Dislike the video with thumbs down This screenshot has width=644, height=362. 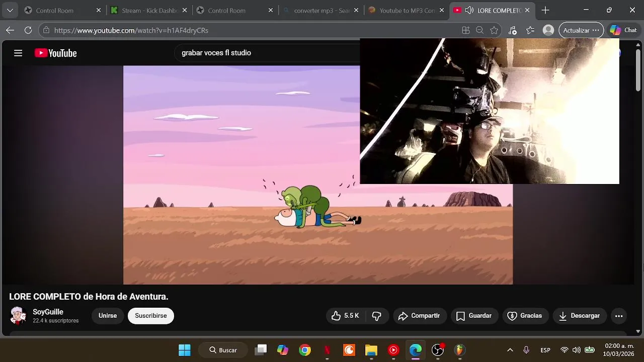376,316
